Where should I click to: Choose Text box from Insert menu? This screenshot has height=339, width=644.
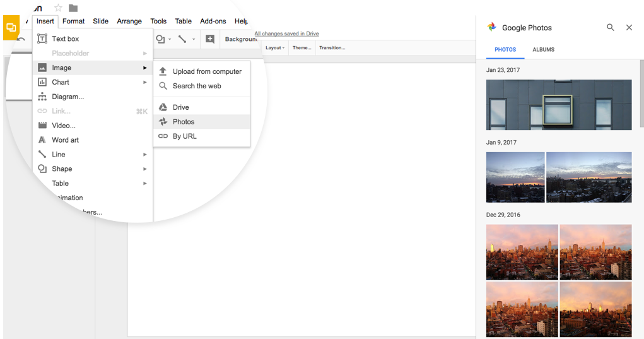tap(93, 39)
